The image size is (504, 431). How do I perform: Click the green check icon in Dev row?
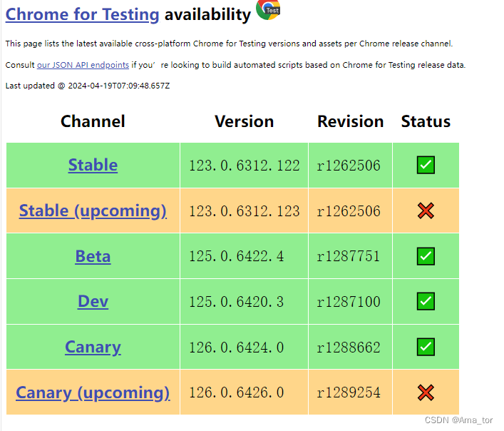tap(426, 301)
